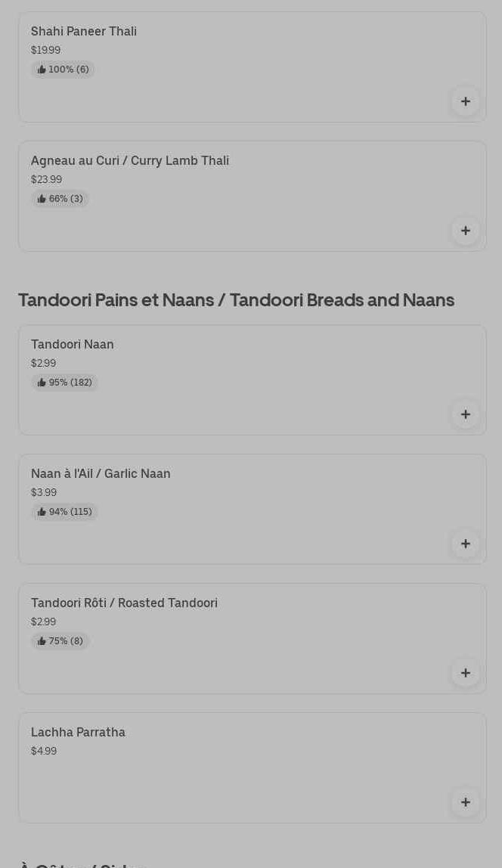
Task: Click 95% rating badge on Tandoori Naan
Action: click(64, 383)
